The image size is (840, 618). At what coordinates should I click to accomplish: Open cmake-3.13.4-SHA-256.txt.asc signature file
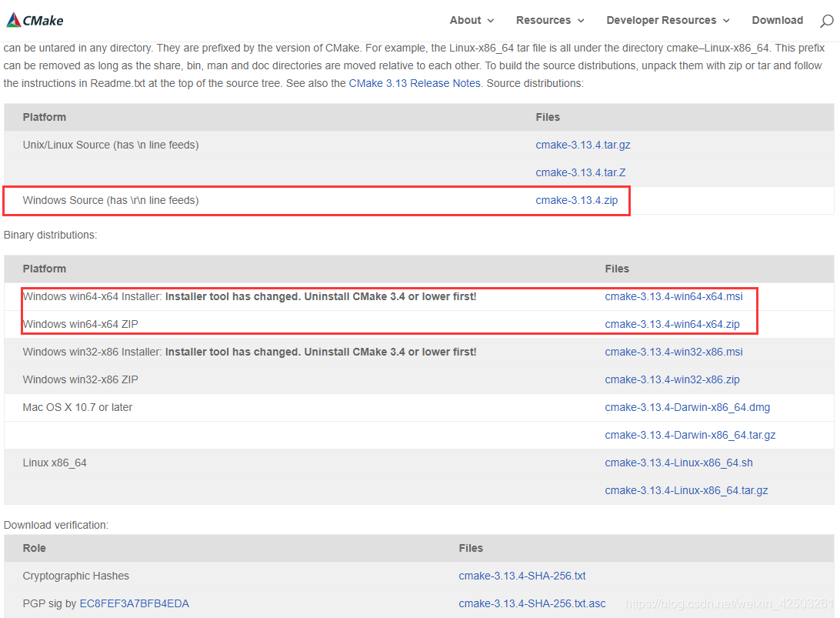[x=532, y=603]
